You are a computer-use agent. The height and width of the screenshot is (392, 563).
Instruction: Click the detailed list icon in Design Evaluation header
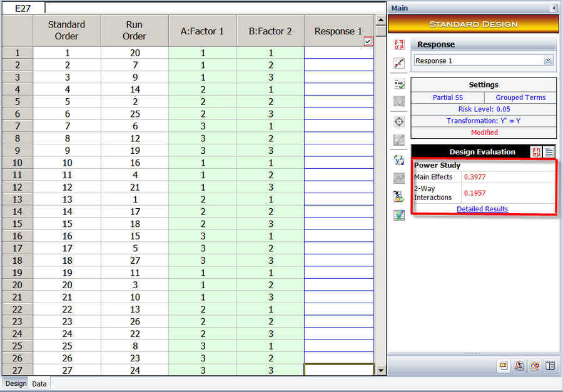pyautogui.click(x=549, y=151)
